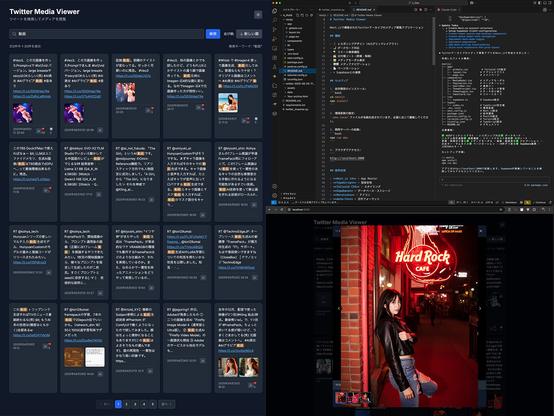The height and width of the screenshot is (416, 554).
Task: Open Source Control in activity bar
Action: tap(275, 30)
